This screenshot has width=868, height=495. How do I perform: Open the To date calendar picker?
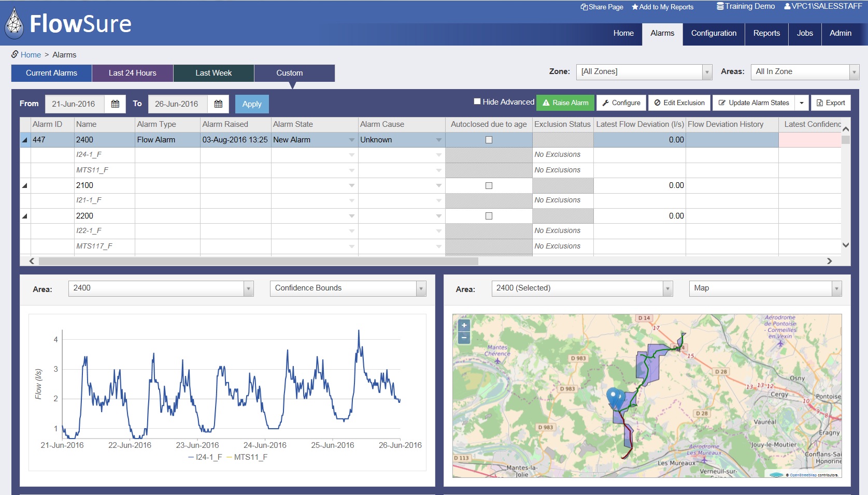point(218,104)
